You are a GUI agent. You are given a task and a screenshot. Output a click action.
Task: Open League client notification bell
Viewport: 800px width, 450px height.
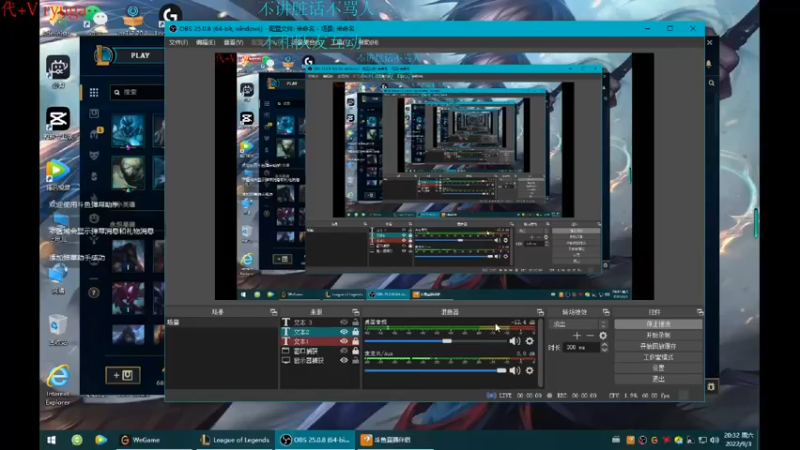[709, 64]
